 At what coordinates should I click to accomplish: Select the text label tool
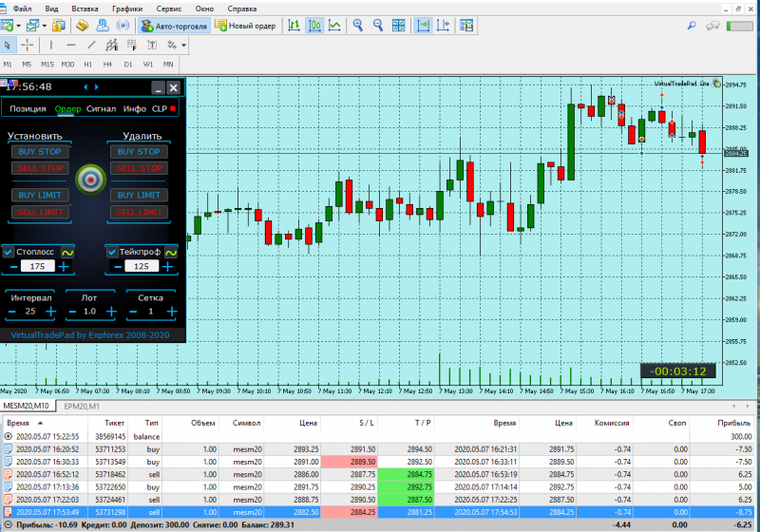[x=152, y=45]
